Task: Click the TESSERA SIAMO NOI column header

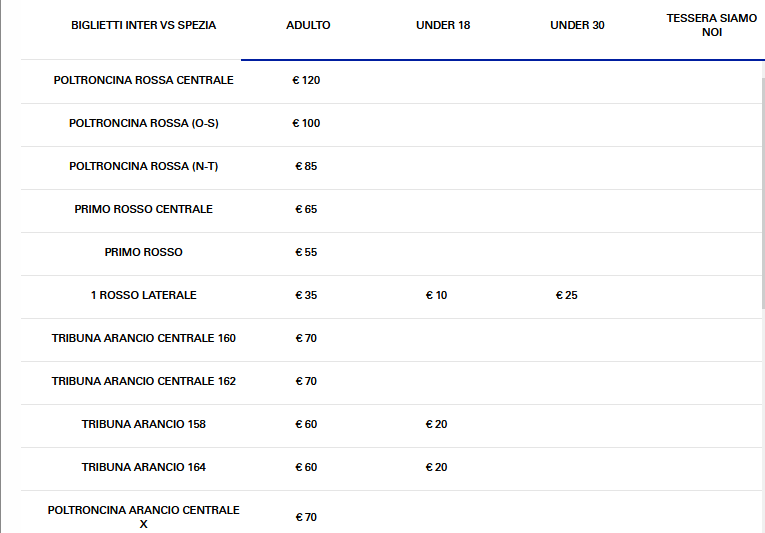Action: click(711, 25)
